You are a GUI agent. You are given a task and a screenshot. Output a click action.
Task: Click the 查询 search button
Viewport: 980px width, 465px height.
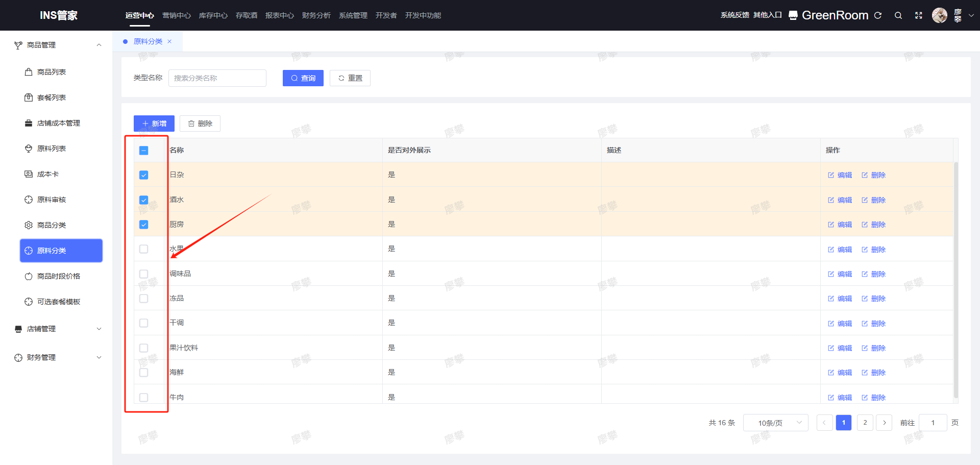click(x=303, y=78)
